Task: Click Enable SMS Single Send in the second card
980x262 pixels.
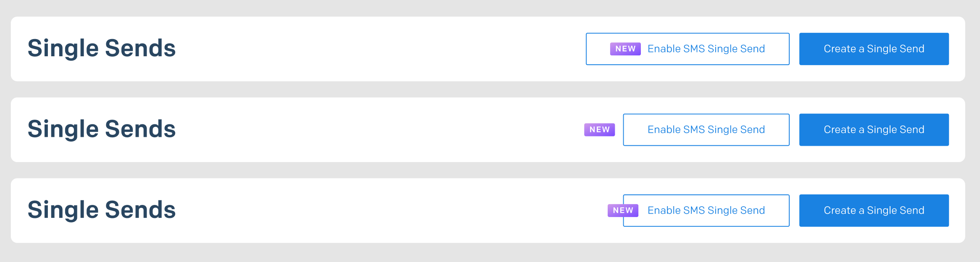Action: [x=706, y=130]
